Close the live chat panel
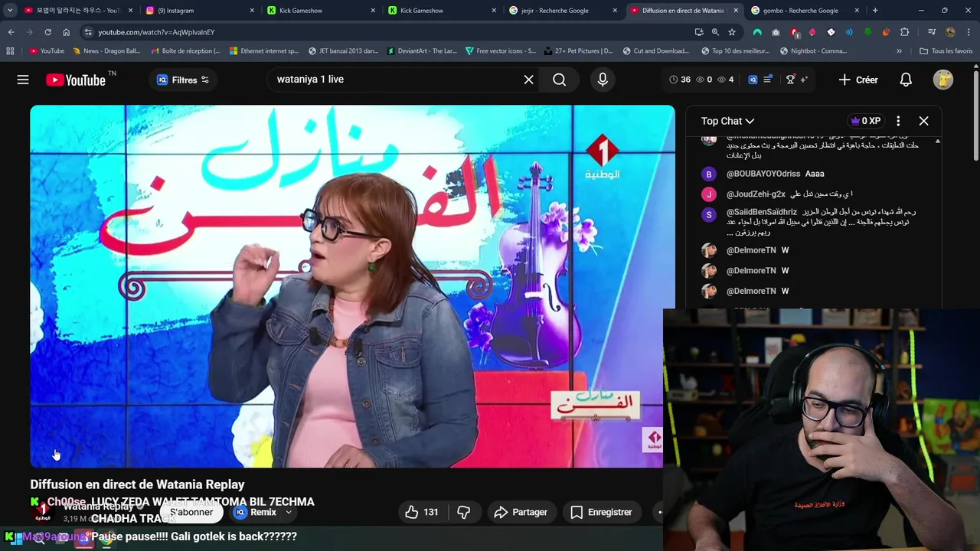This screenshot has width=980, height=551. coord(923,121)
